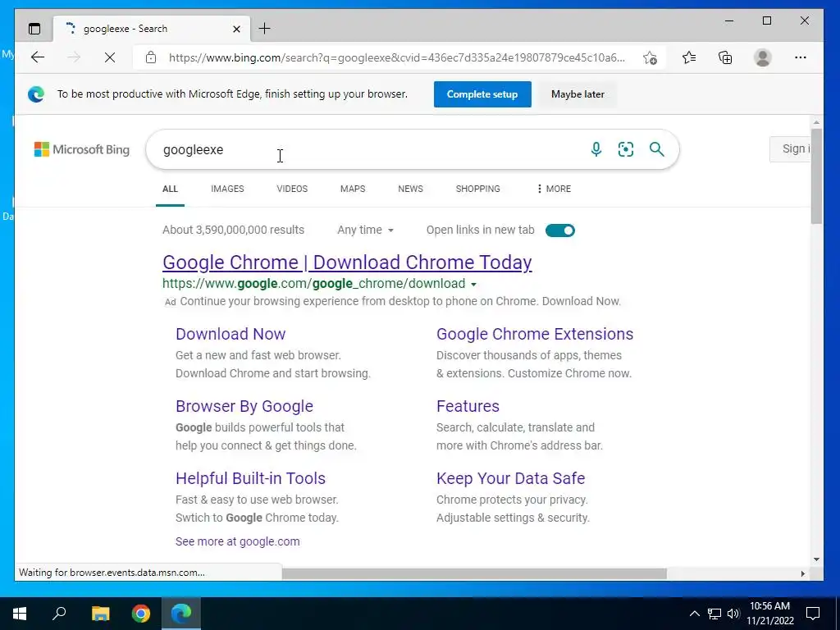The height and width of the screenshot is (630, 840).
Task: Stop loading the page with X icon
Action: coord(110,57)
